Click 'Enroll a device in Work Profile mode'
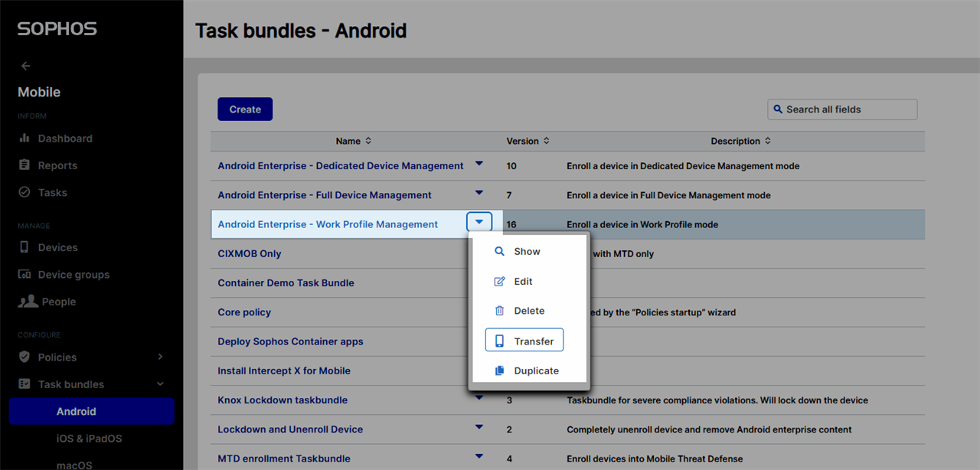Viewport: 980px width, 470px height. pyautogui.click(x=642, y=224)
